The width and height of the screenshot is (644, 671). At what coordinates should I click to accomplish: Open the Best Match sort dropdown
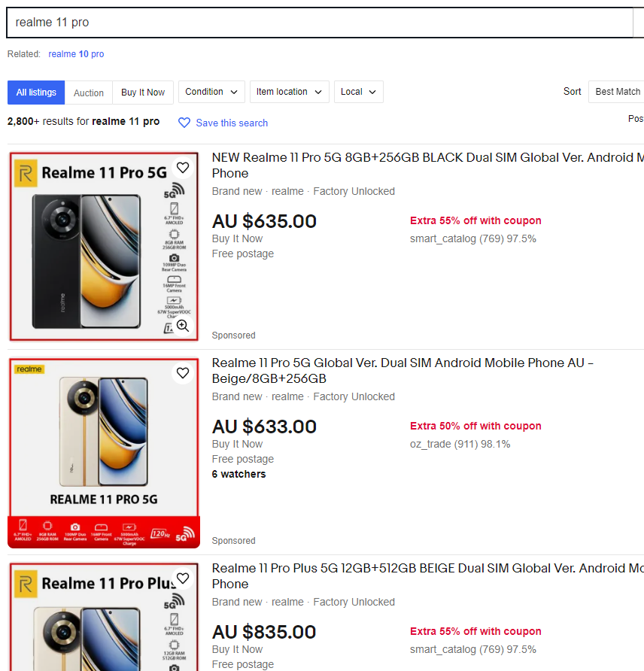pyautogui.click(x=617, y=92)
